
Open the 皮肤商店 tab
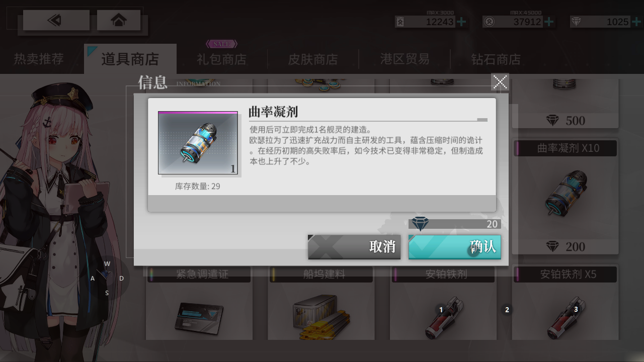tap(313, 59)
